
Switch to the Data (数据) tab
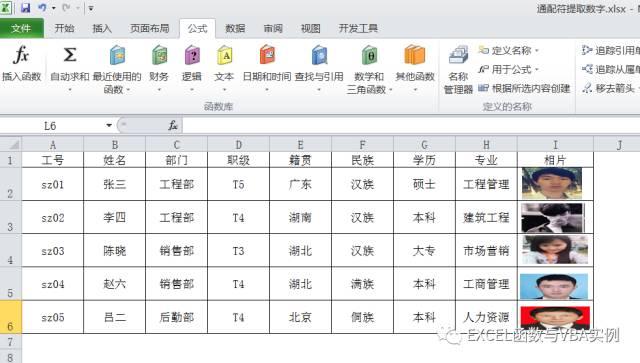point(235,28)
